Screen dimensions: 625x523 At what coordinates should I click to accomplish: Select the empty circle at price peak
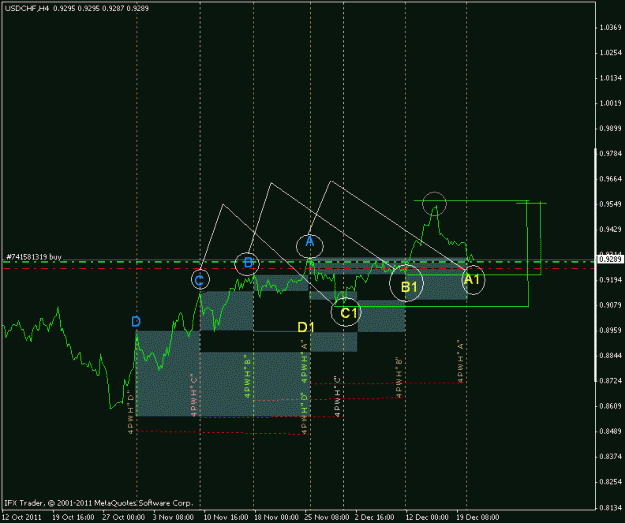[x=434, y=204]
